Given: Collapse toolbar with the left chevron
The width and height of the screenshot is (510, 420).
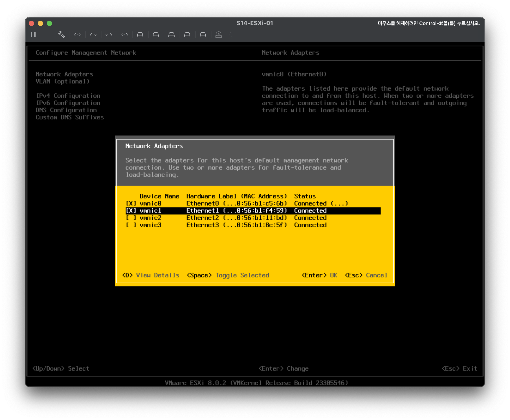Looking at the screenshot, I should coord(231,35).
